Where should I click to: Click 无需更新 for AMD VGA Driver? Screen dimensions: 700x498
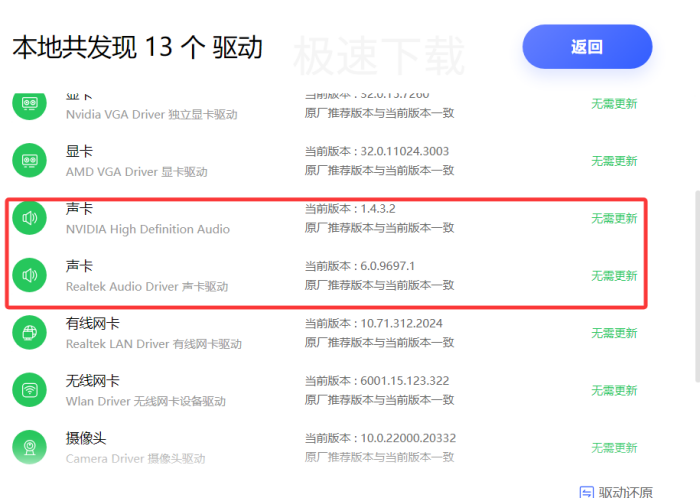coord(613,161)
